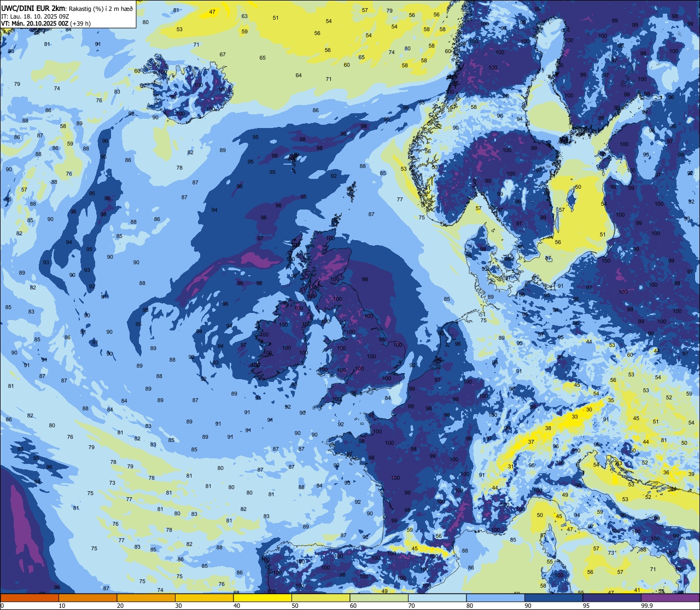Click the "50" label under the legend bar
The height and width of the screenshot is (610, 700).
tap(295, 606)
